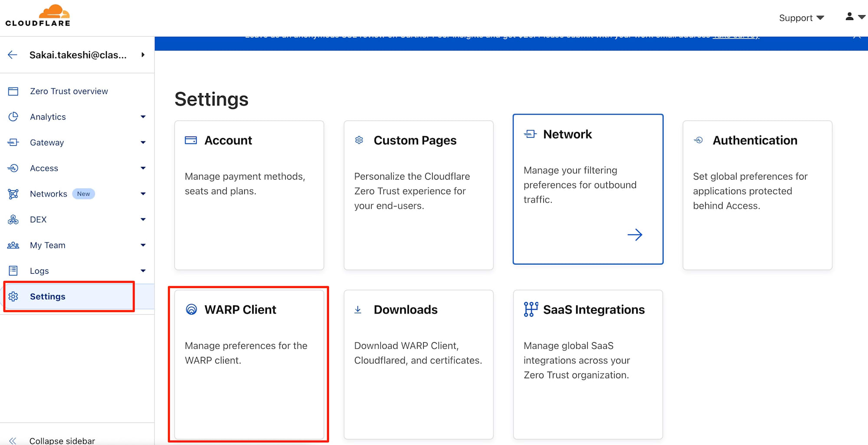Click the Access sidebar icon
Viewport: 868px width, 445px height.
point(13,168)
